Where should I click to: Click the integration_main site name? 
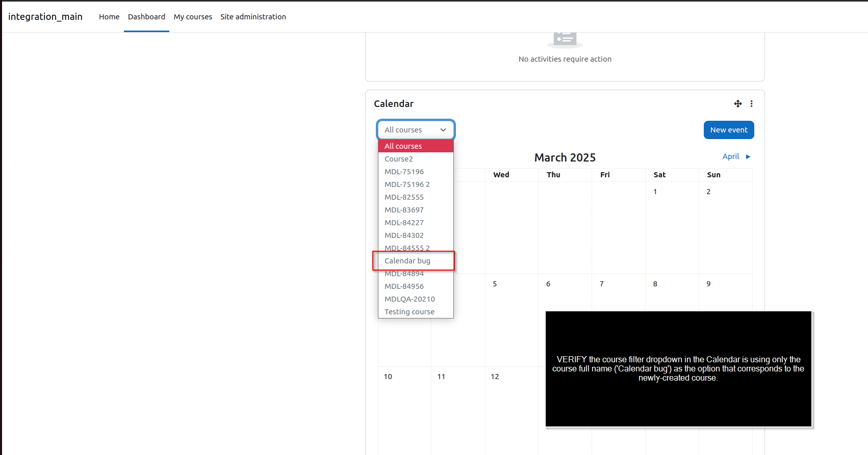tap(45, 17)
